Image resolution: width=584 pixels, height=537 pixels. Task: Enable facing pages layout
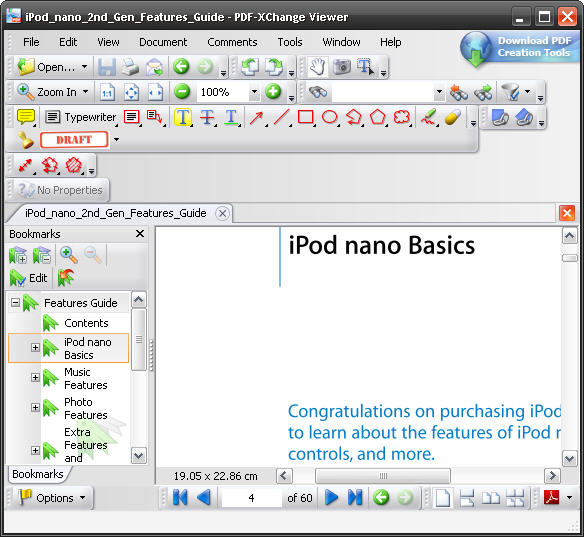click(491, 498)
